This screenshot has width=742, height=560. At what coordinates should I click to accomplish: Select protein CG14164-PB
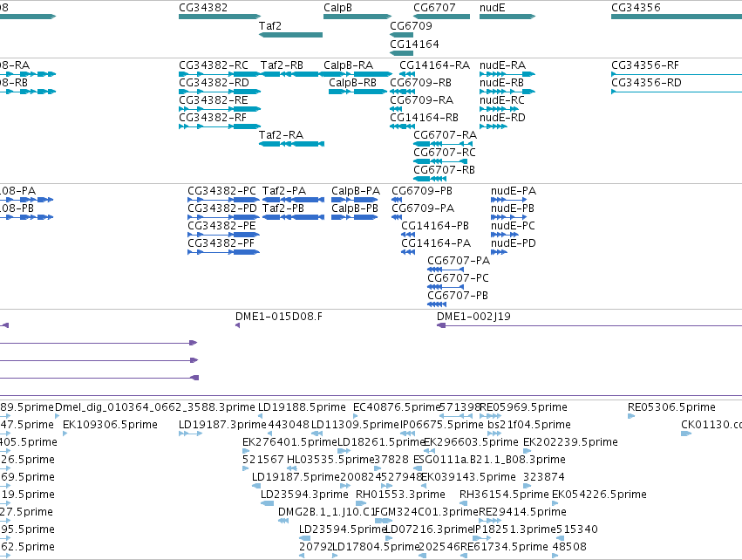click(x=435, y=226)
